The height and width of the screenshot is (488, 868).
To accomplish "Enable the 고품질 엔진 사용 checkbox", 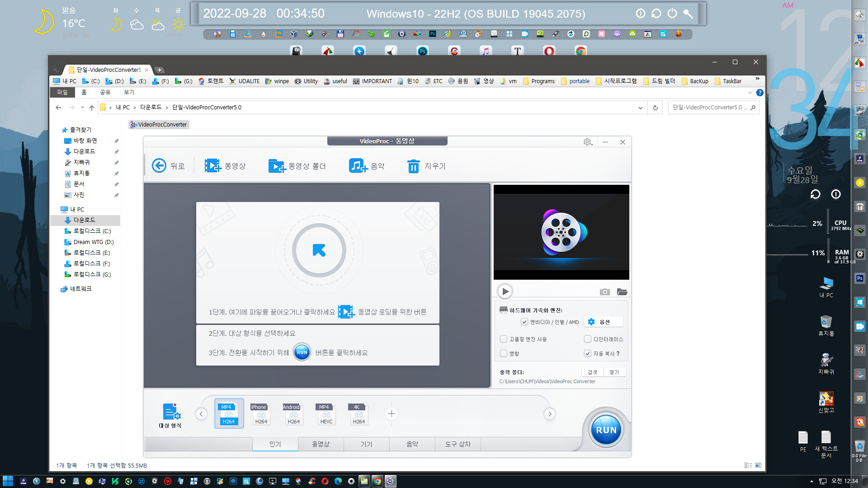I will tap(504, 339).
